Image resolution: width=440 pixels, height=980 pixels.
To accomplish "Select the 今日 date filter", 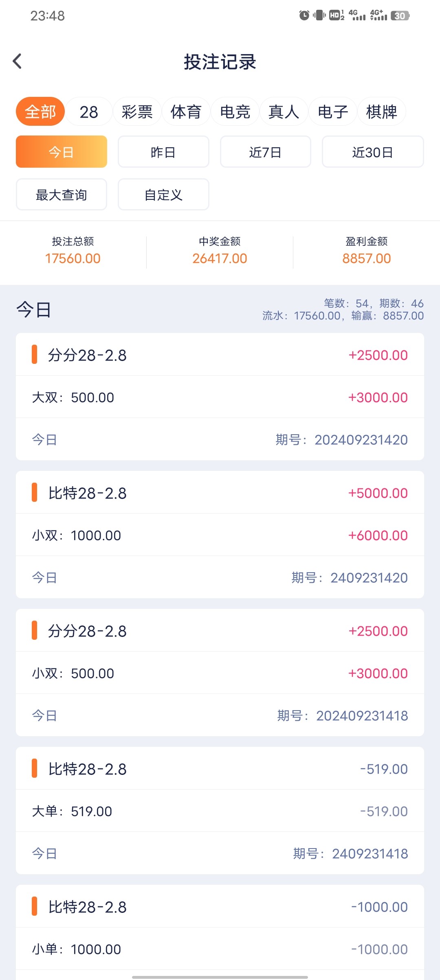I will pyautogui.click(x=62, y=152).
